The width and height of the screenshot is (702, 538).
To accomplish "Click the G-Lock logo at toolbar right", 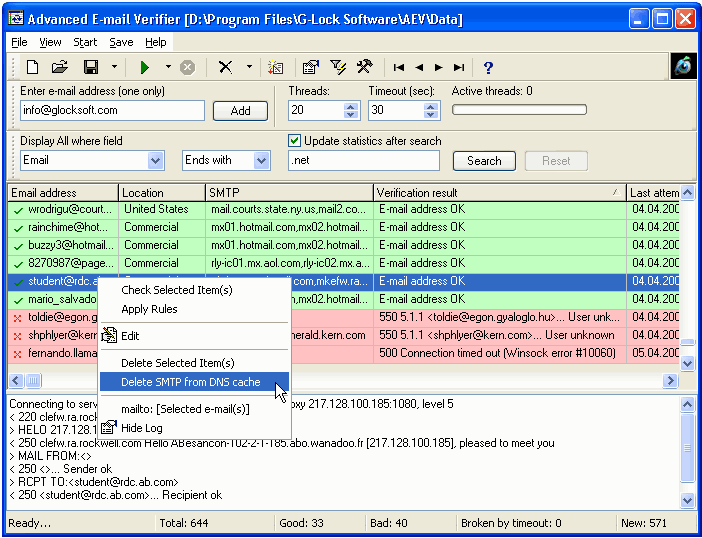I will coord(683,67).
